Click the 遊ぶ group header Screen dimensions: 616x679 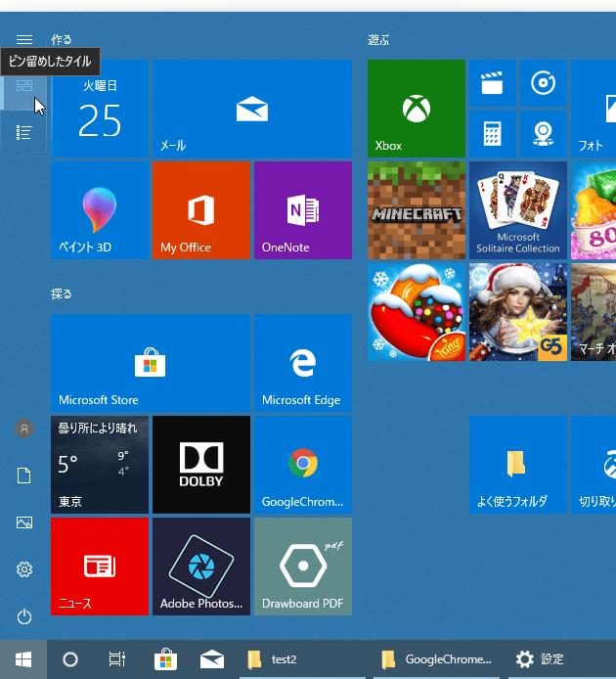(x=378, y=40)
